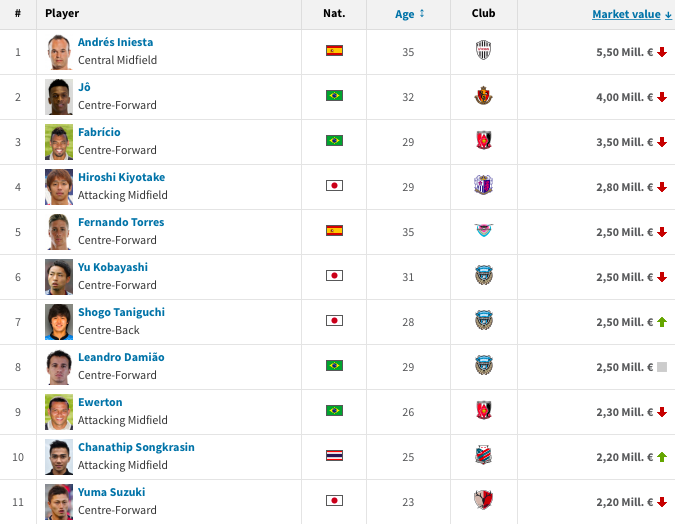
Task: Open Andrés Iniesta's player profile link
Action: coord(115,43)
